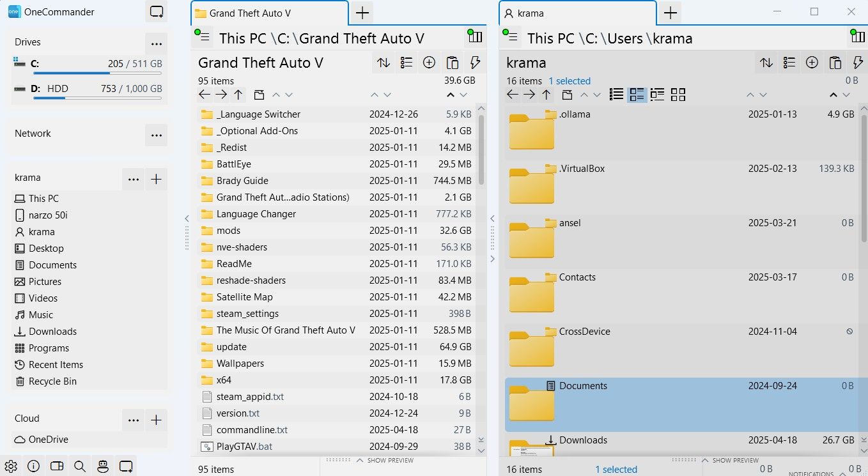Image resolution: width=868 pixels, height=476 pixels.
Task: Click the D: HDD drive usage bar
Action: [97, 98]
